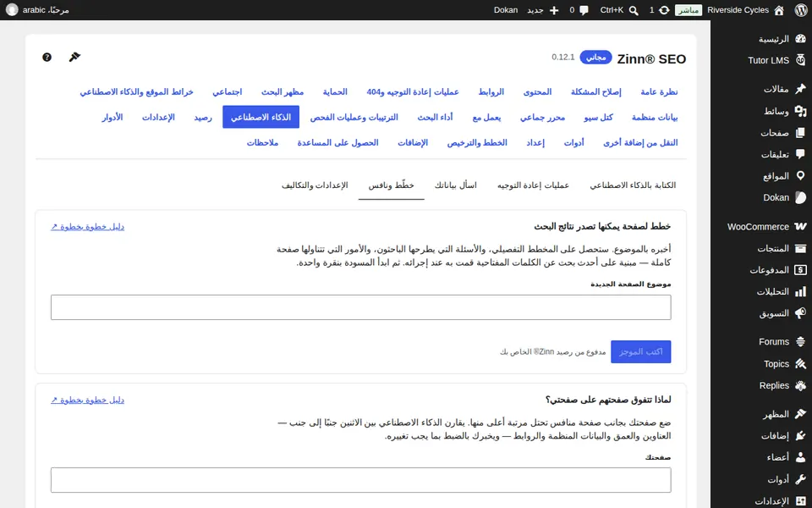The width and height of the screenshot is (812, 508).
Task: Open الرئيسية dashboard icon in sidebar
Action: [x=801, y=39]
